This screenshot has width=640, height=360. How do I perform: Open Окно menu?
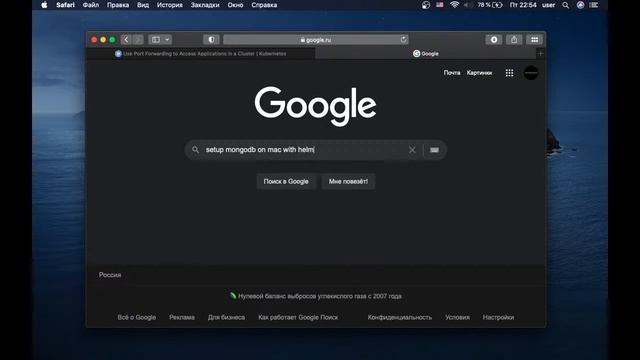click(235, 5)
